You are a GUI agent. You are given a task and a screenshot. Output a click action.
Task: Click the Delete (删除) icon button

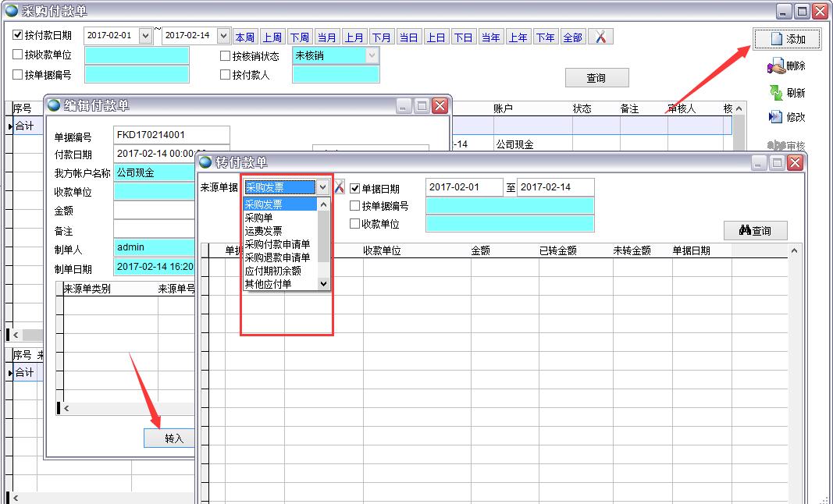786,66
